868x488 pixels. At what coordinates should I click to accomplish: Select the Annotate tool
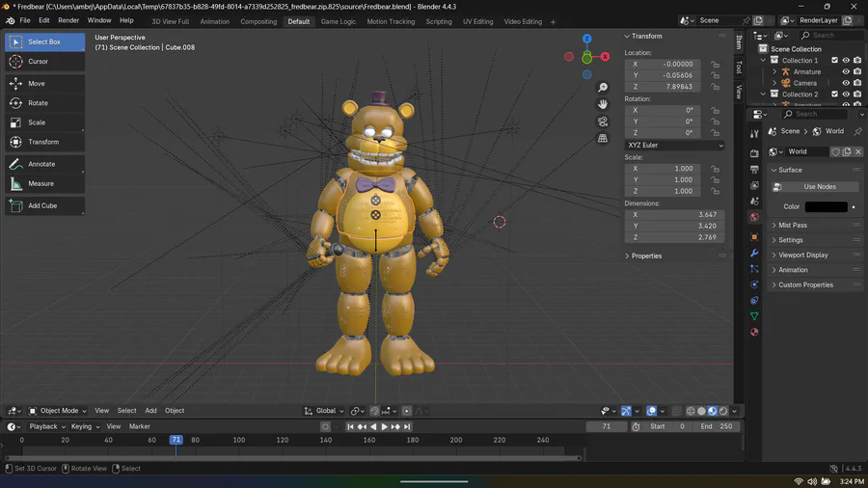[x=44, y=164]
